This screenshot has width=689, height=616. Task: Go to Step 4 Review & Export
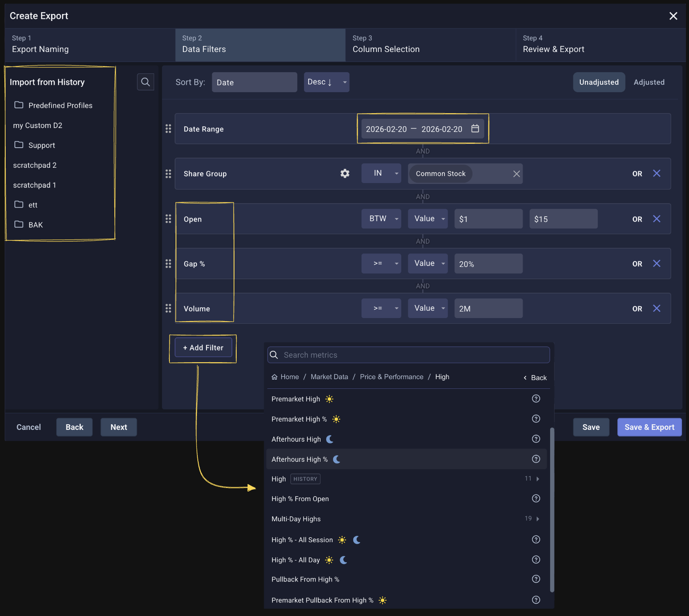600,45
